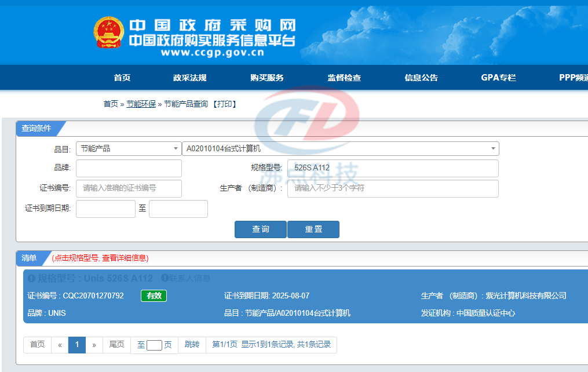Go to first page via pagination 首页
Viewport: 588px width, 372px height.
(38, 345)
